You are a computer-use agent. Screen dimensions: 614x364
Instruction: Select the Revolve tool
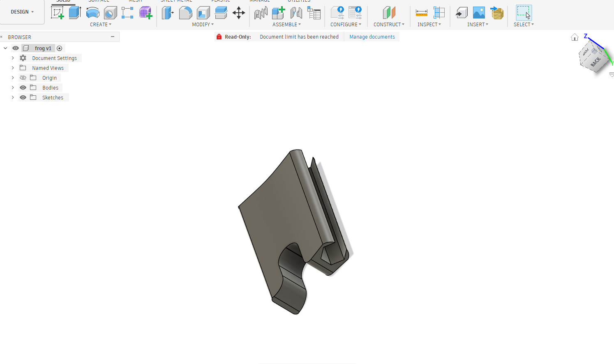(92, 13)
